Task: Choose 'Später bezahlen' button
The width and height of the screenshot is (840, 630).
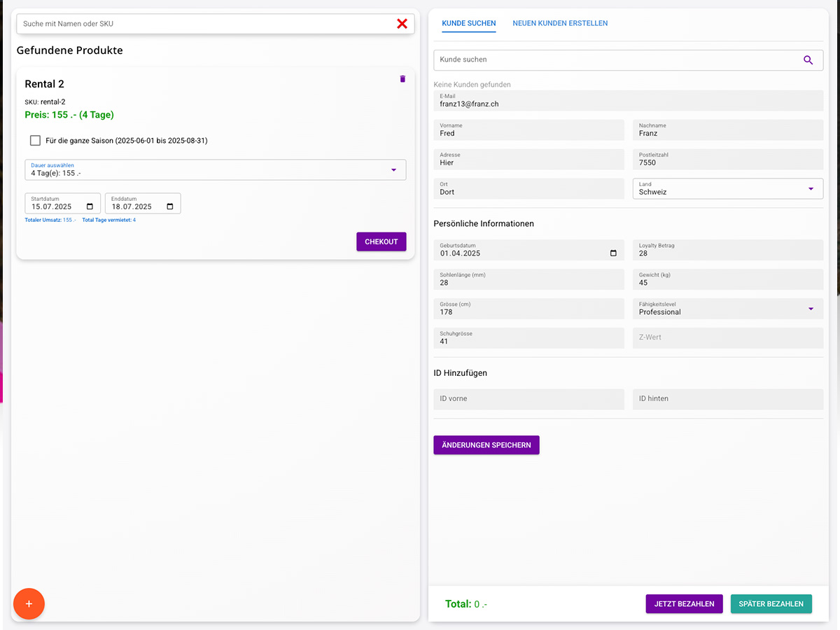Action: [x=771, y=604]
